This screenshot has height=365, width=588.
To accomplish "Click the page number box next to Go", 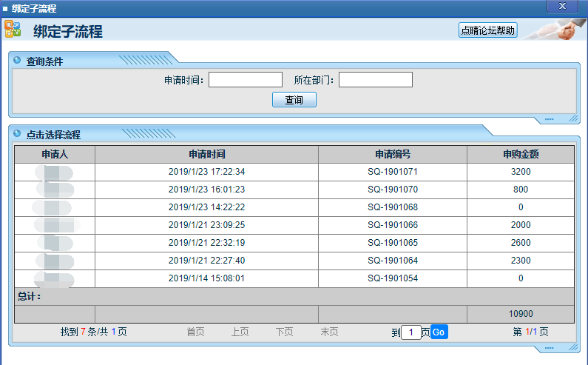I will point(410,332).
